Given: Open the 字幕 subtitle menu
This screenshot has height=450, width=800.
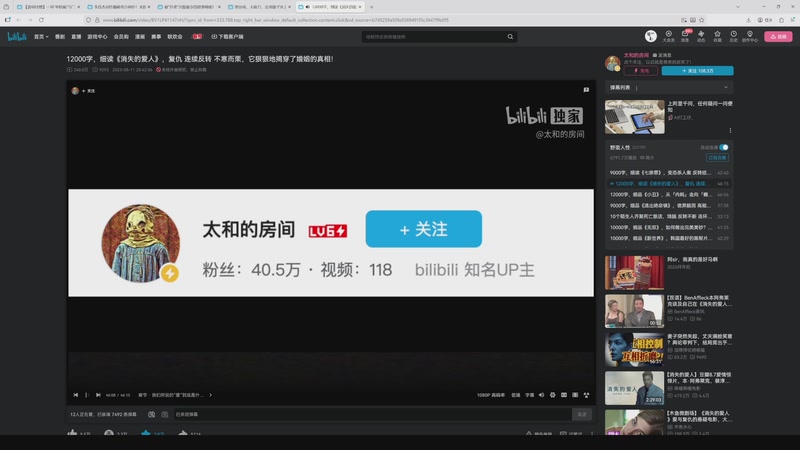Looking at the screenshot, I should (x=530, y=395).
